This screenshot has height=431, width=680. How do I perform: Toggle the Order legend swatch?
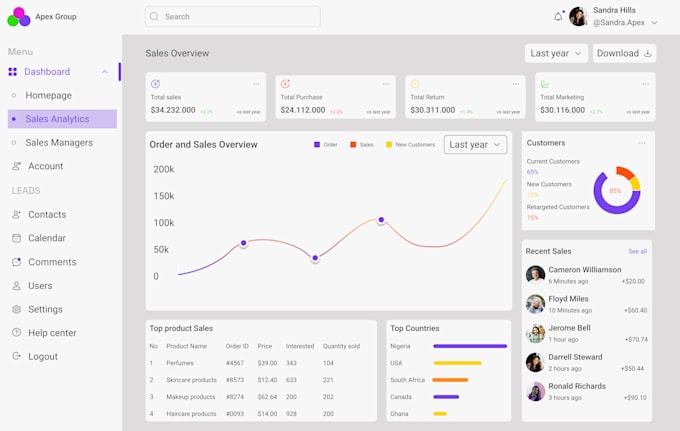click(x=317, y=144)
